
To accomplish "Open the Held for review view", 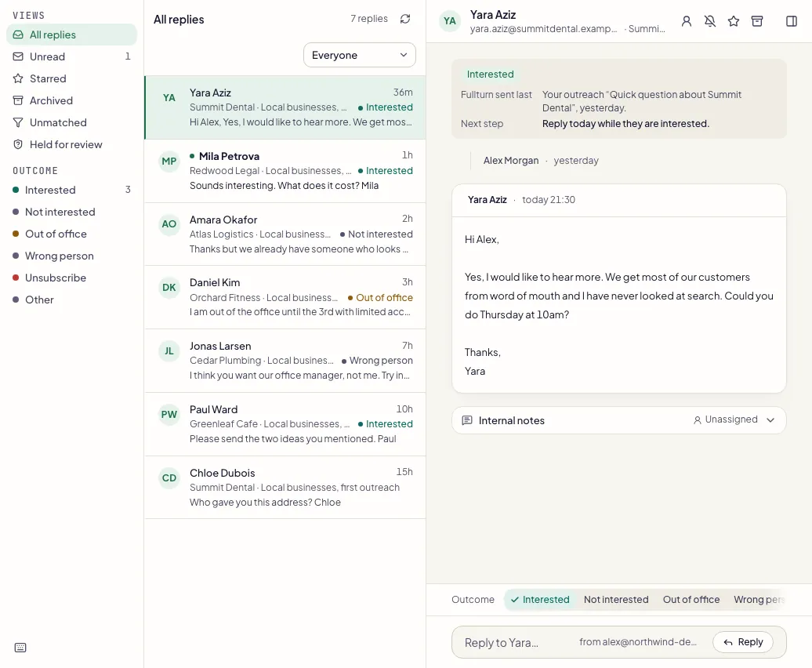I will pos(71,144).
